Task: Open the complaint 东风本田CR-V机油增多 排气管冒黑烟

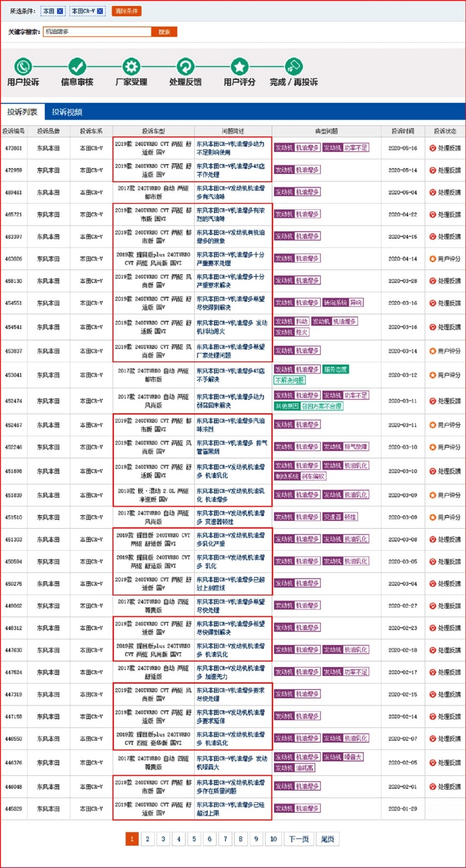Action: (x=232, y=447)
